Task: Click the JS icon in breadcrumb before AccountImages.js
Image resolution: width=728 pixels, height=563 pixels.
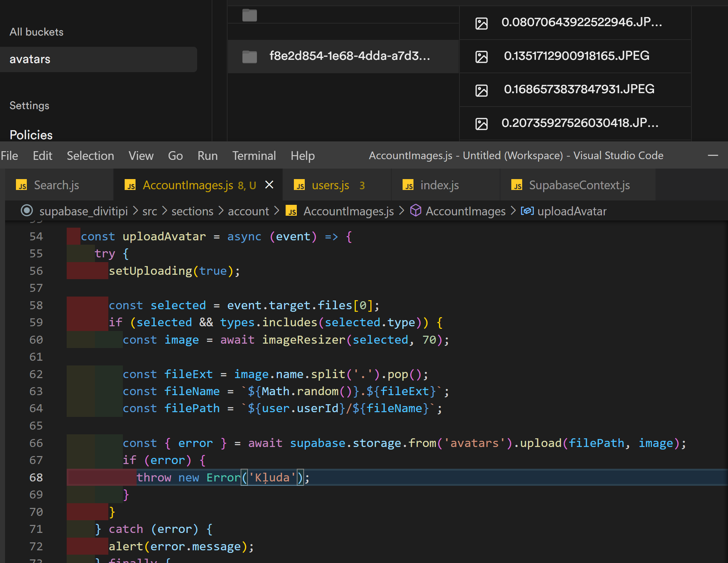Action: pyautogui.click(x=291, y=211)
